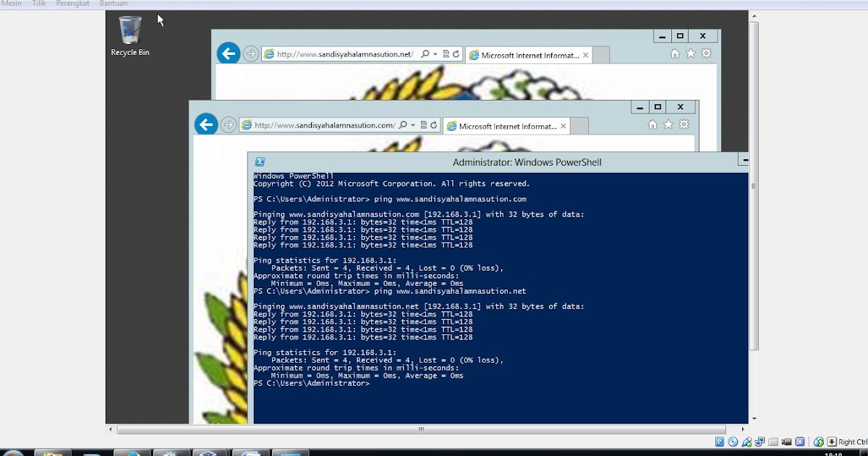Open Home in the .net browser window
Screen dimensions: 868x456
click(x=675, y=54)
